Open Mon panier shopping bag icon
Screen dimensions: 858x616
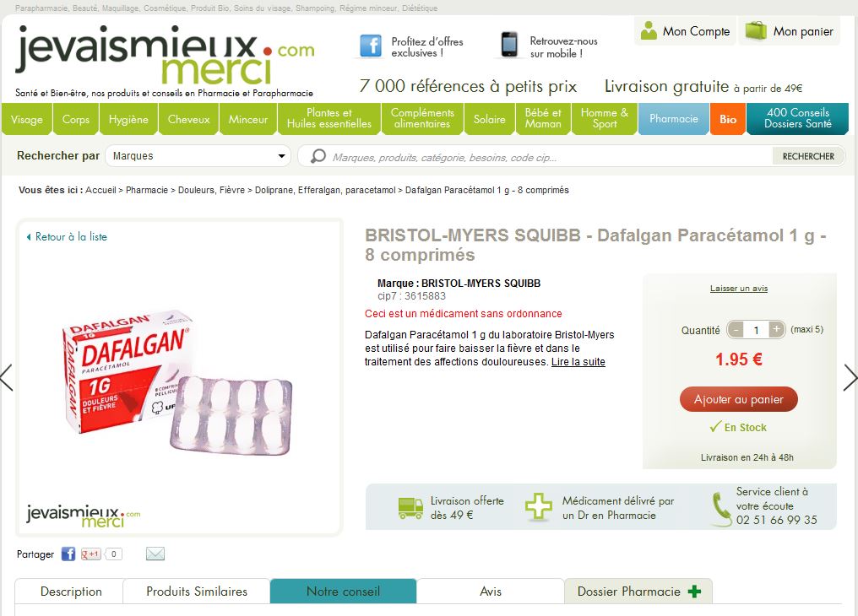tap(756, 30)
